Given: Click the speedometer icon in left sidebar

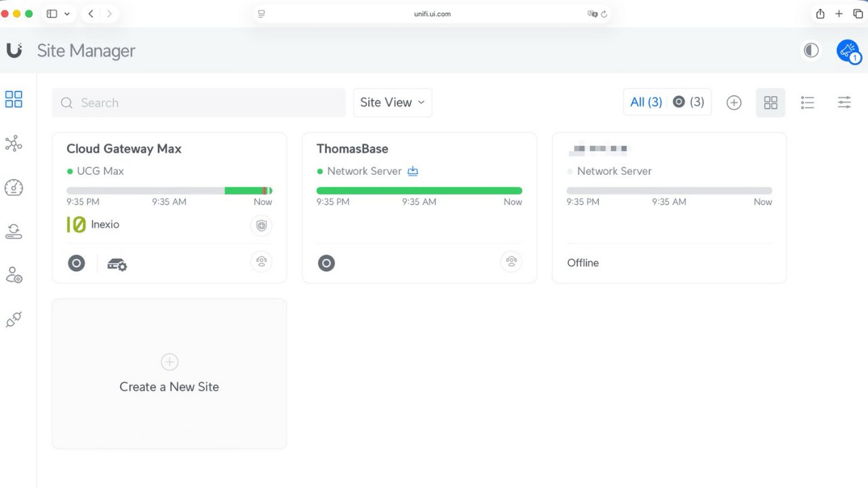Looking at the screenshot, I should click(14, 188).
